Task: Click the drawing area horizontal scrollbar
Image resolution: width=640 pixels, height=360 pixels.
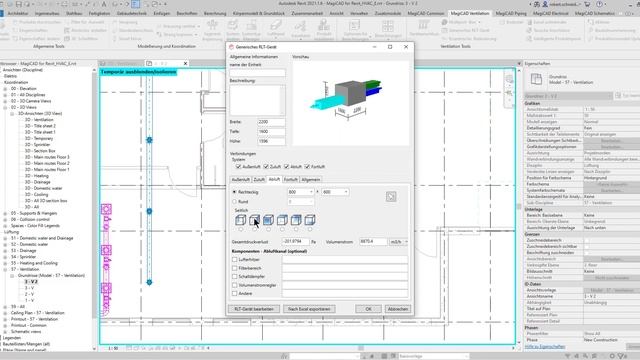Action: coord(361,348)
